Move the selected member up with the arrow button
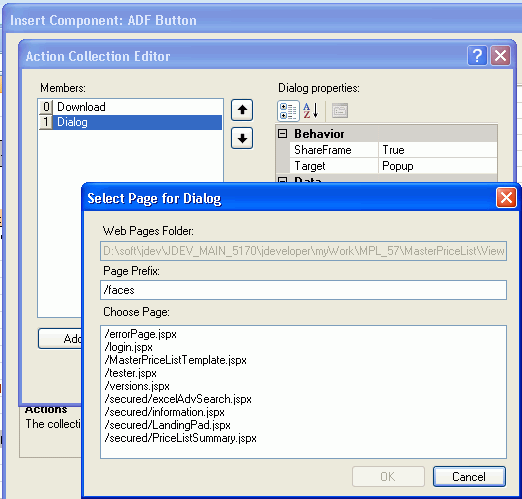 (242, 110)
